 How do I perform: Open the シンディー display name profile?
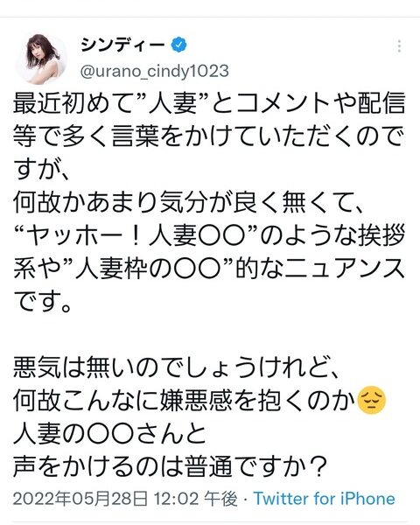pos(122,45)
